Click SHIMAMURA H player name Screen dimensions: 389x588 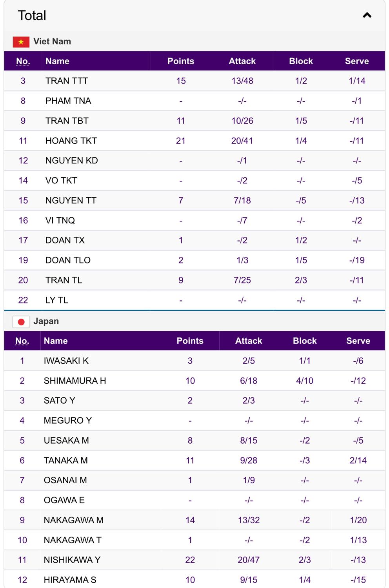[x=75, y=381]
